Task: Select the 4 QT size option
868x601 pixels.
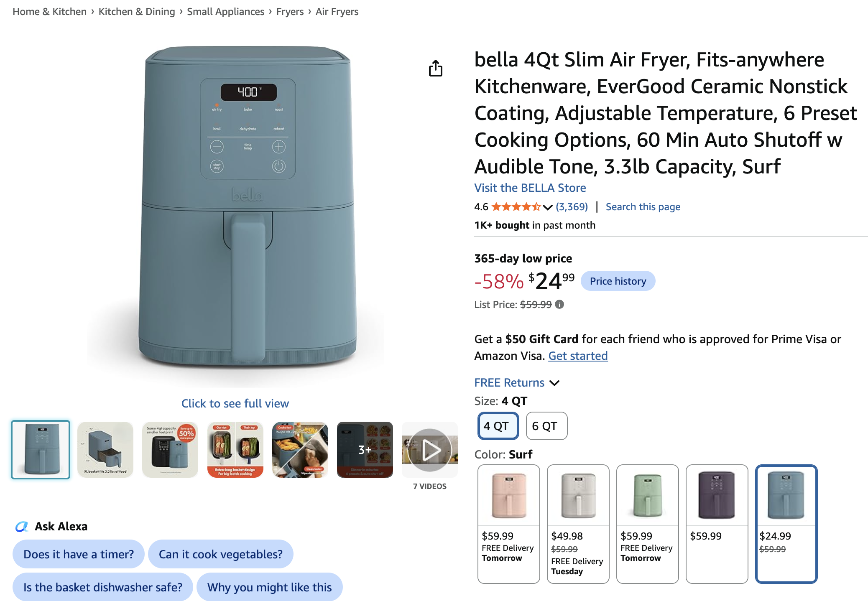Action: click(498, 426)
